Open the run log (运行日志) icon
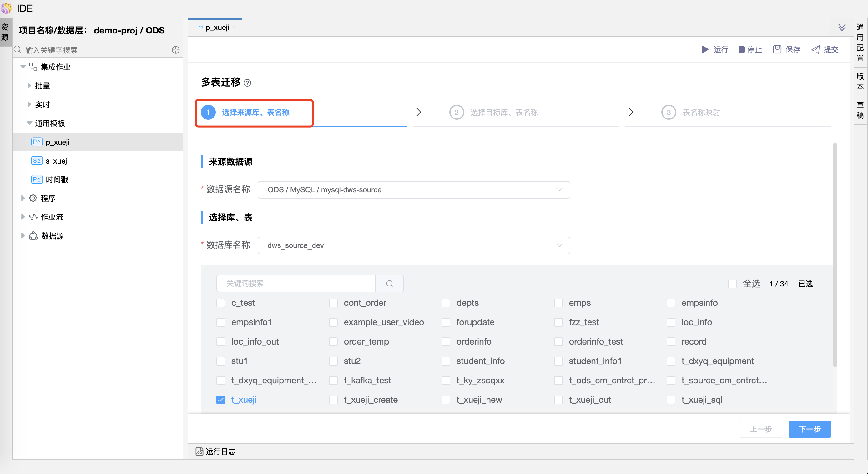The height and width of the screenshot is (474, 868). click(199, 451)
